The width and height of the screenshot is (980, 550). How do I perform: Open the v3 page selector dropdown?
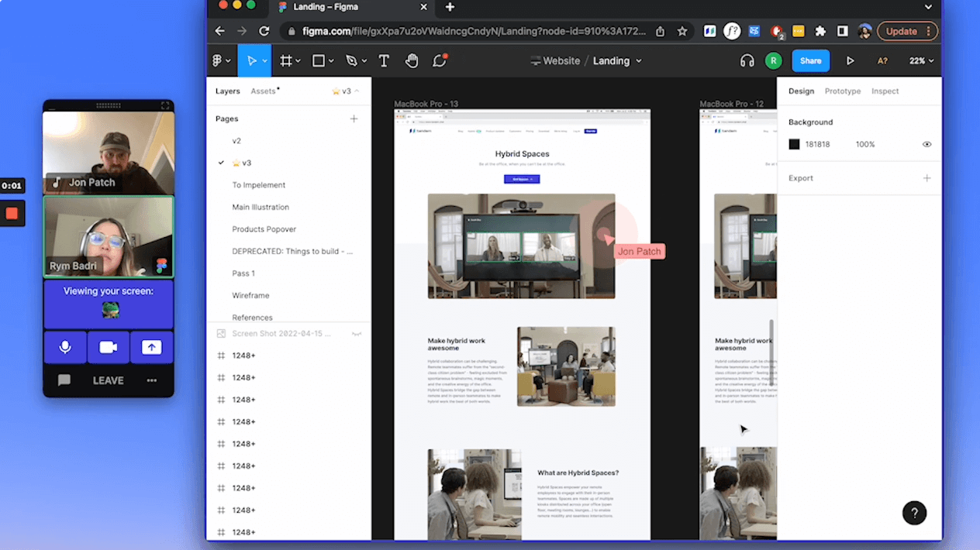coord(346,91)
